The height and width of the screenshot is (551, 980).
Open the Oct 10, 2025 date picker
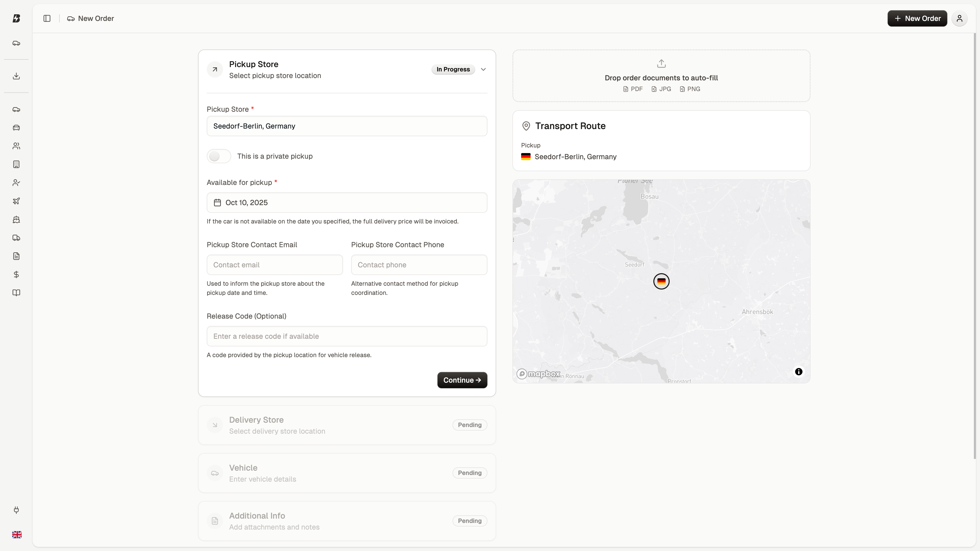click(347, 203)
